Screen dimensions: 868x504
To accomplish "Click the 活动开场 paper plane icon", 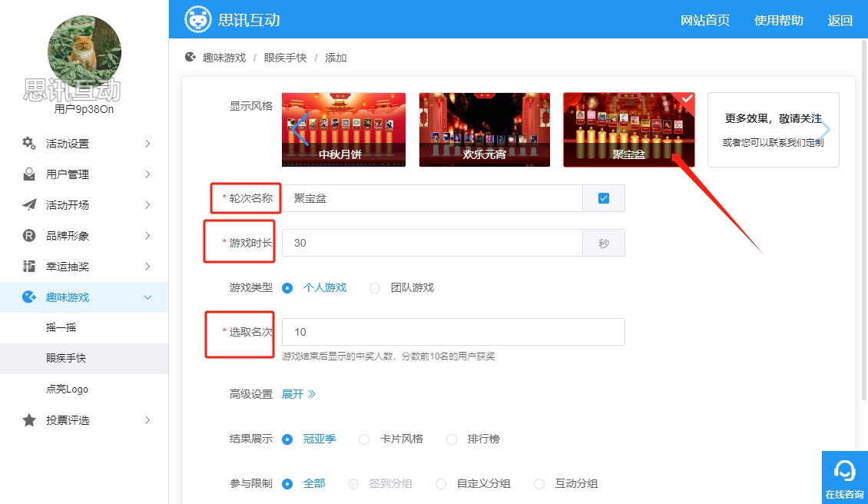I will 29,205.
